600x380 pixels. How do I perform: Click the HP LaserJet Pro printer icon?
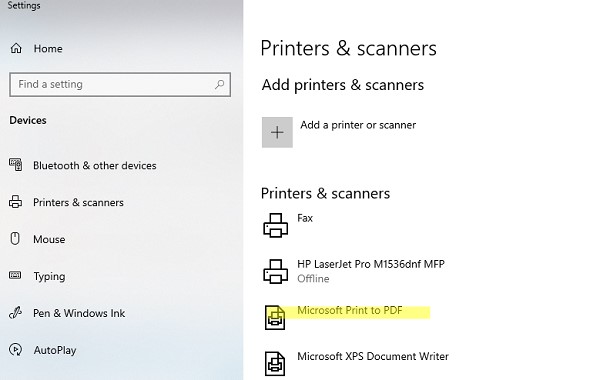tap(276, 271)
